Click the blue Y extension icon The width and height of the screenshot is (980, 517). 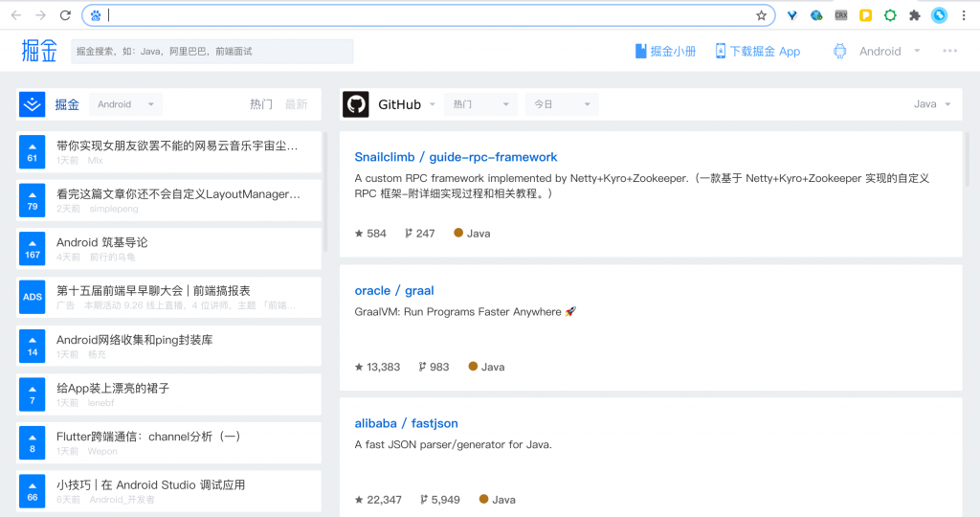[x=791, y=15]
